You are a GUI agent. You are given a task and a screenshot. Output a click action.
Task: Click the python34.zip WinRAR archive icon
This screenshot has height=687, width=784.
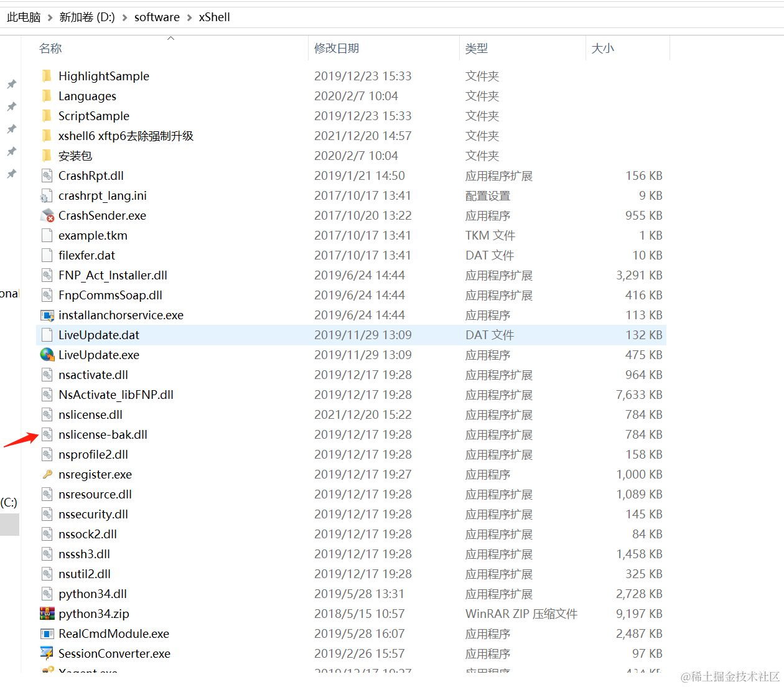47,614
